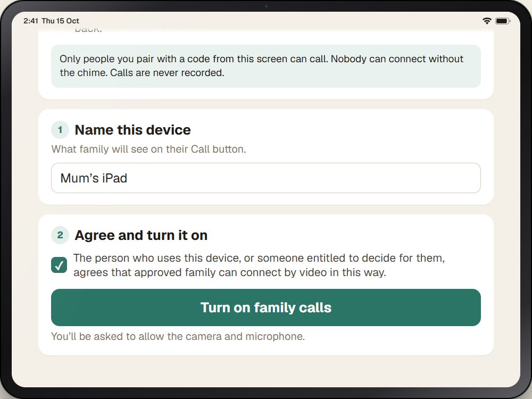Tap the agreement text beside the checkbox

[259, 265]
